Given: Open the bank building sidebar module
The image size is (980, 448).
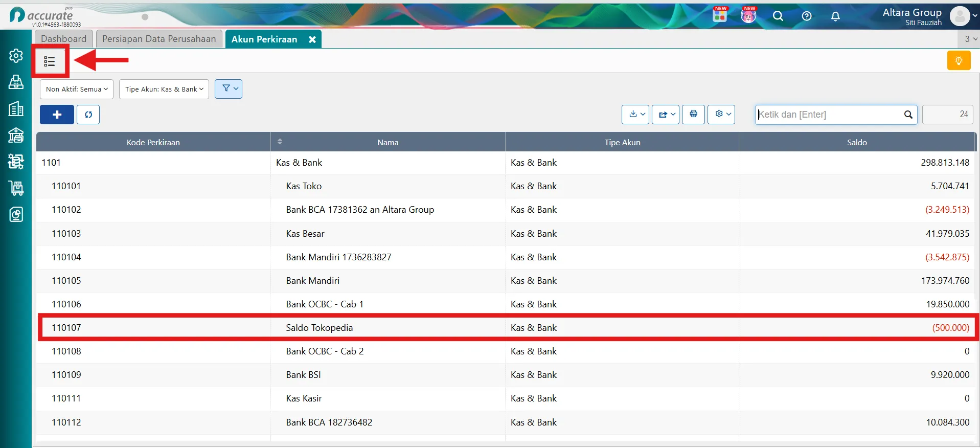Looking at the screenshot, I should click(x=16, y=135).
